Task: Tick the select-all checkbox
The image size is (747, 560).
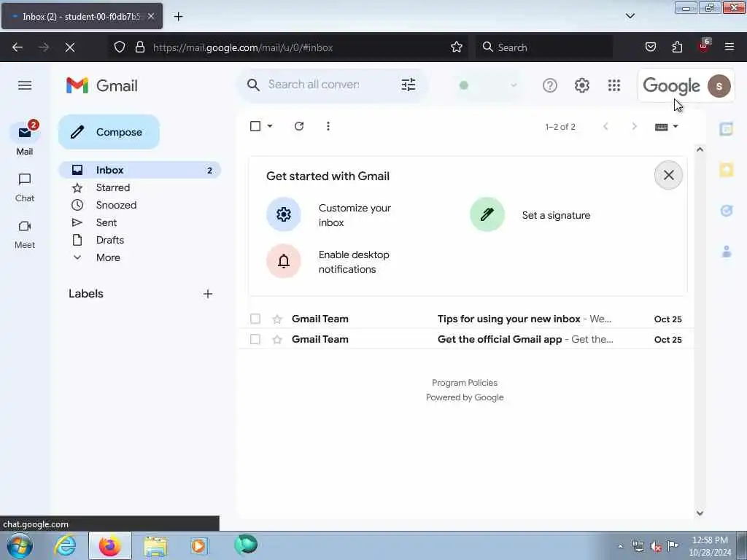Action: point(255,126)
